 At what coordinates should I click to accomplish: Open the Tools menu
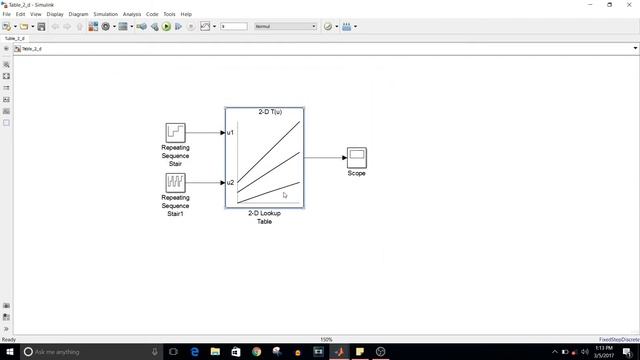tap(169, 14)
